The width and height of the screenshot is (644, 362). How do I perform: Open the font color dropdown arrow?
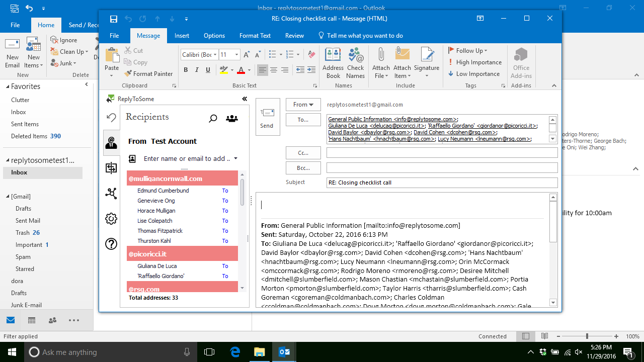[250, 70]
